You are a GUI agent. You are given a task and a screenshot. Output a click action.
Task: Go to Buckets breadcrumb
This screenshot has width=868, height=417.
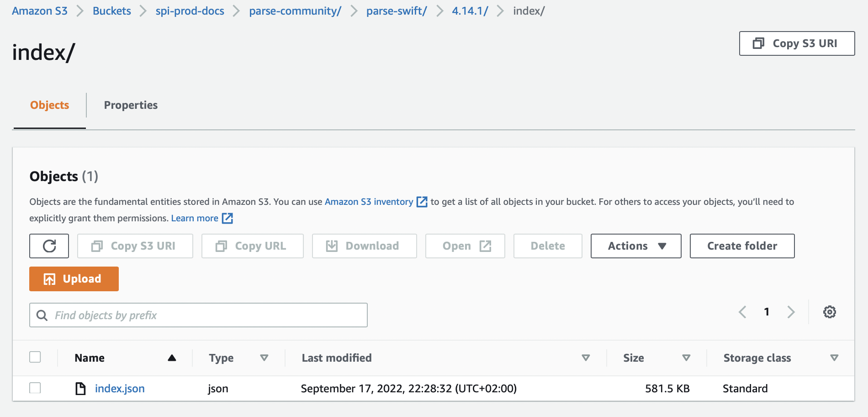coord(112,11)
